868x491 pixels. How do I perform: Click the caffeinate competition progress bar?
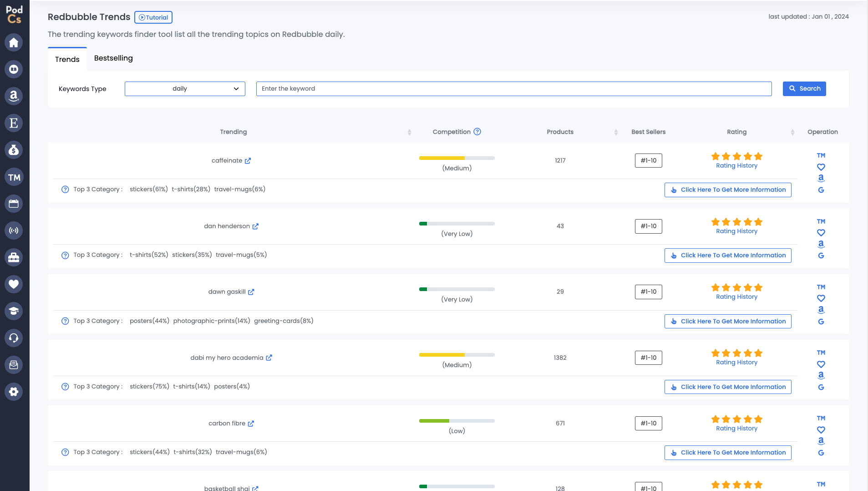point(457,158)
